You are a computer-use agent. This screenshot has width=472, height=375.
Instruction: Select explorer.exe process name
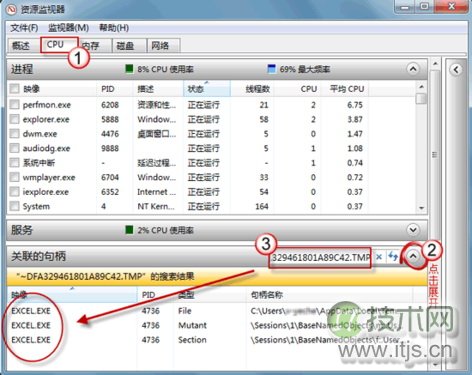tap(46, 119)
